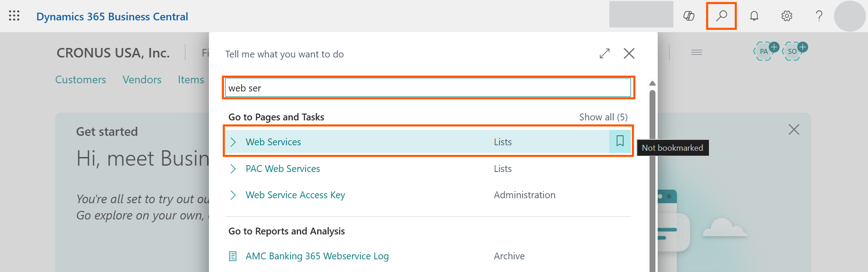This screenshot has width=868, height=272.
Task: Expand the Tell Me dialog to full size
Action: [x=604, y=53]
